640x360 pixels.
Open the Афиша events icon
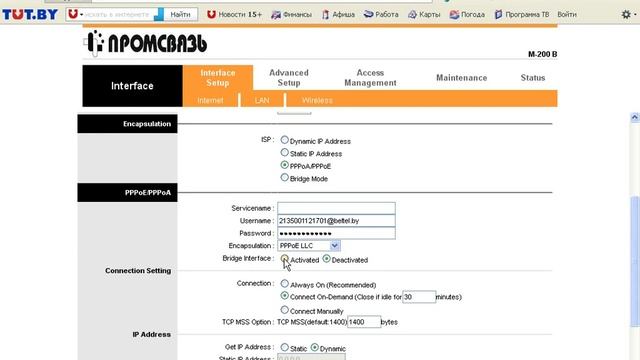point(325,14)
